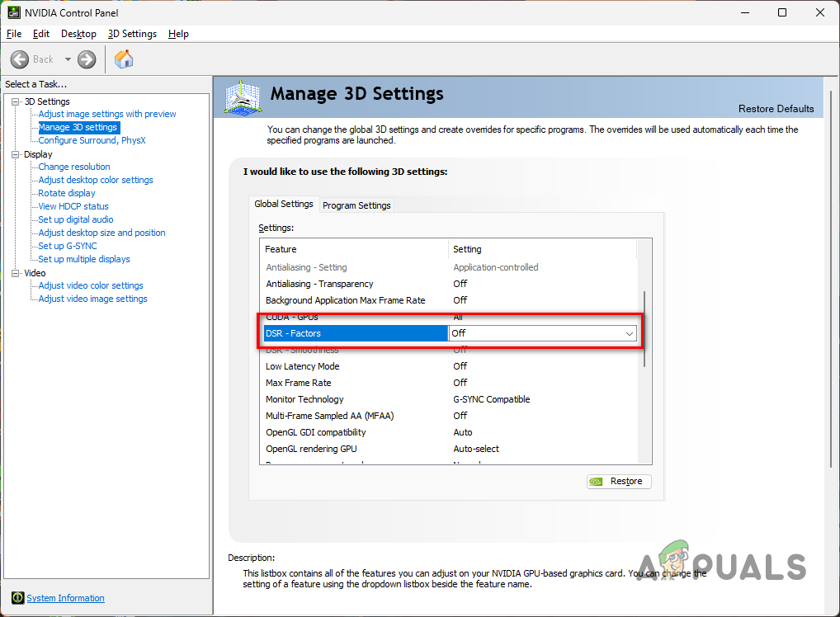The width and height of the screenshot is (840, 617).
Task: Click Restore Defaults link
Action: pyautogui.click(x=776, y=109)
